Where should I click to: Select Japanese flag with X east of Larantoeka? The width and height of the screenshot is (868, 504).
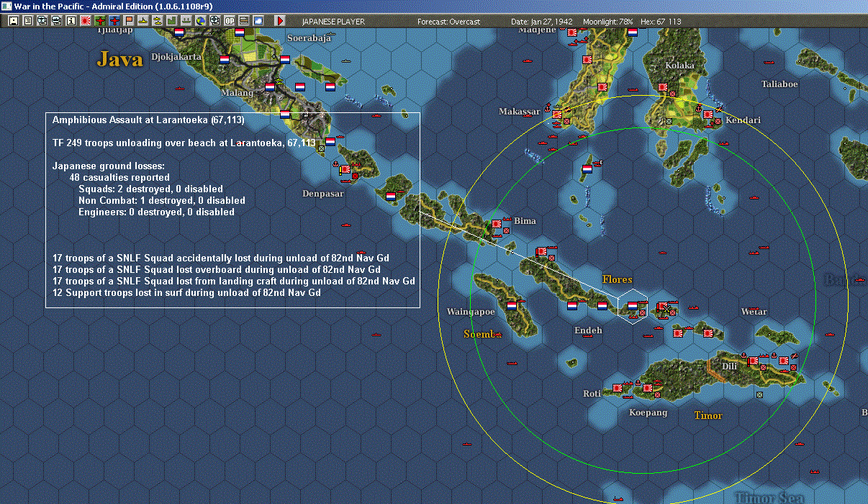point(662,306)
